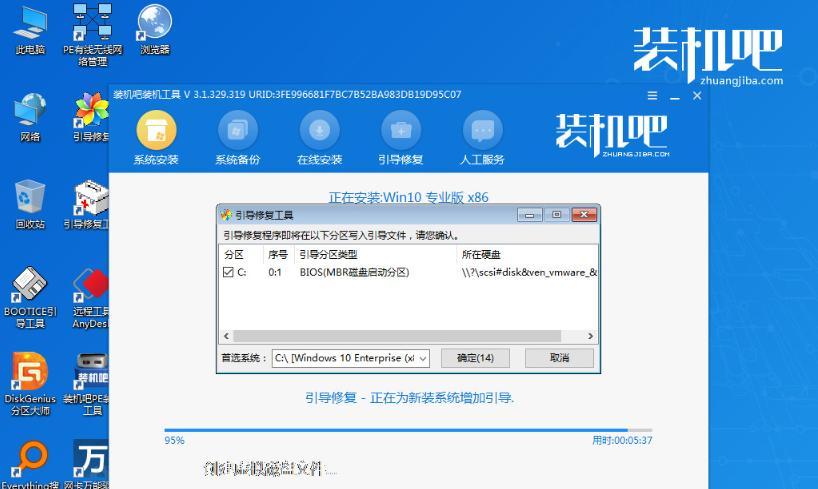Screen dimensions: 818x489
Task: Launch BOOTICE引导工具 desktop shortcut
Action: (x=30, y=297)
